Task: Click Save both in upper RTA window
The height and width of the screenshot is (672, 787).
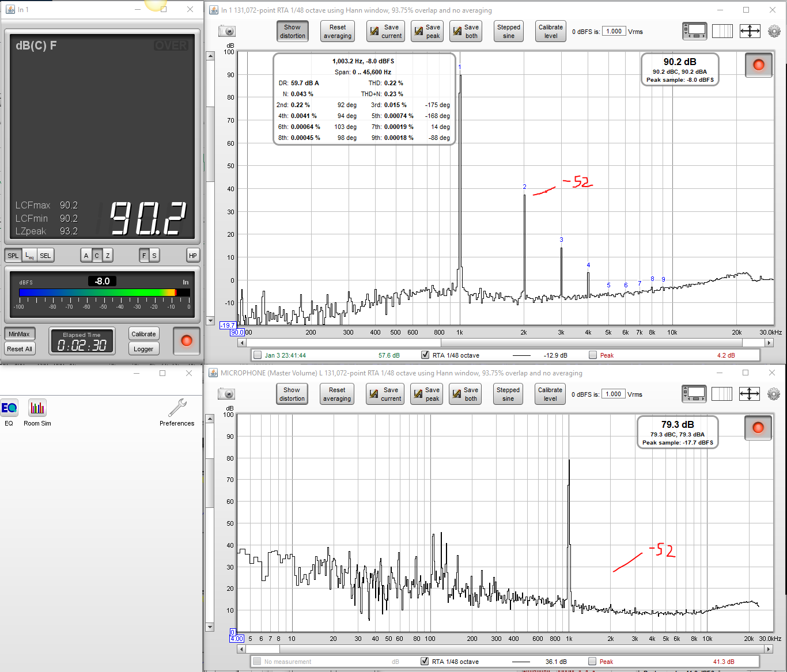Action: (466, 31)
